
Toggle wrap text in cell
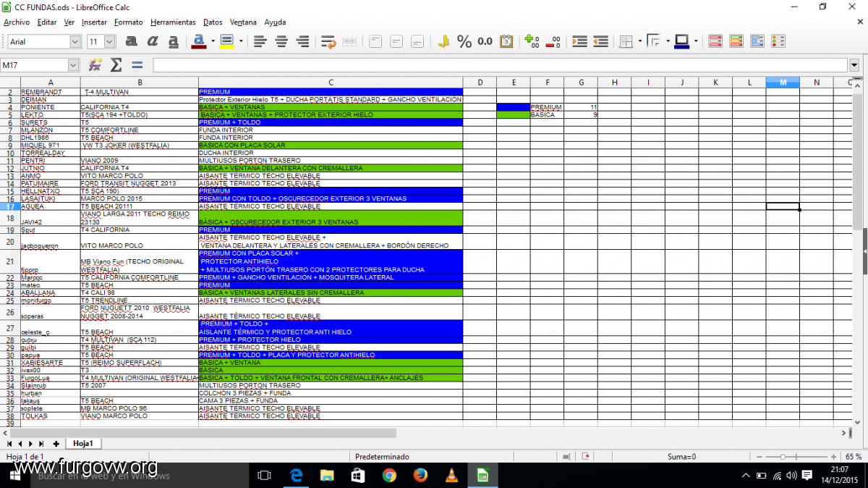point(328,41)
